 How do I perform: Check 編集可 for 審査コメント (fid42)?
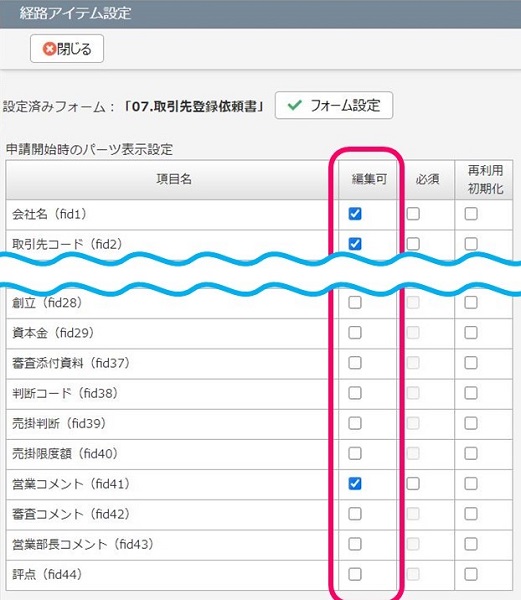[x=355, y=514]
